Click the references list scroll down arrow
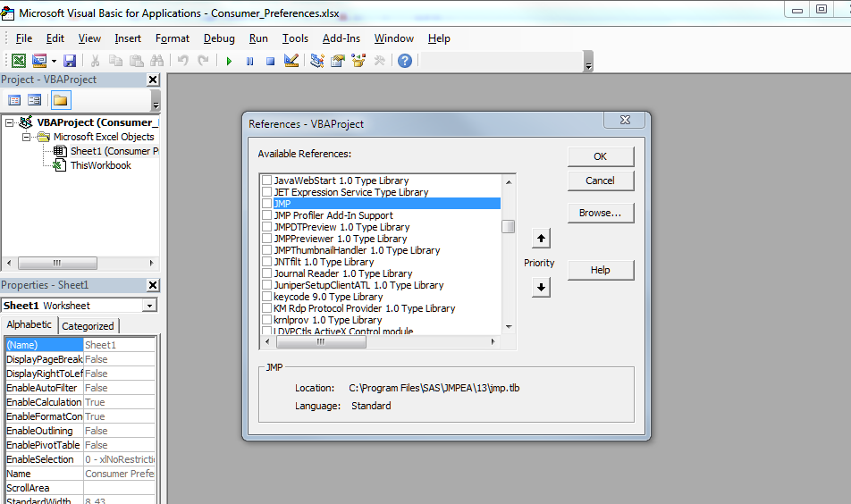Image resolution: width=851 pixels, height=504 pixels. click(x=509, y=326)
